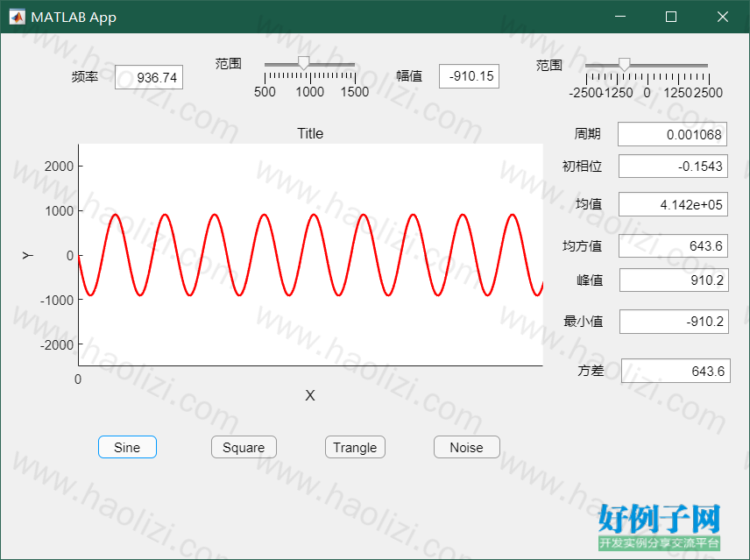Image resolution: width=750 pixels, height=560 pixels.
Task: Click the 峰值 label
Action: click(x=590, y=280)
